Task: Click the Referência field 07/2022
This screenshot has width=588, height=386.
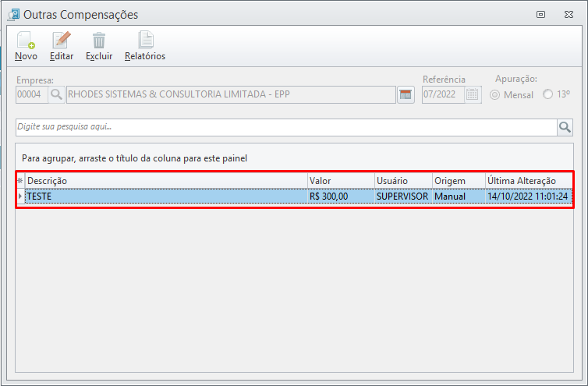Action: (x=443, y=94)
